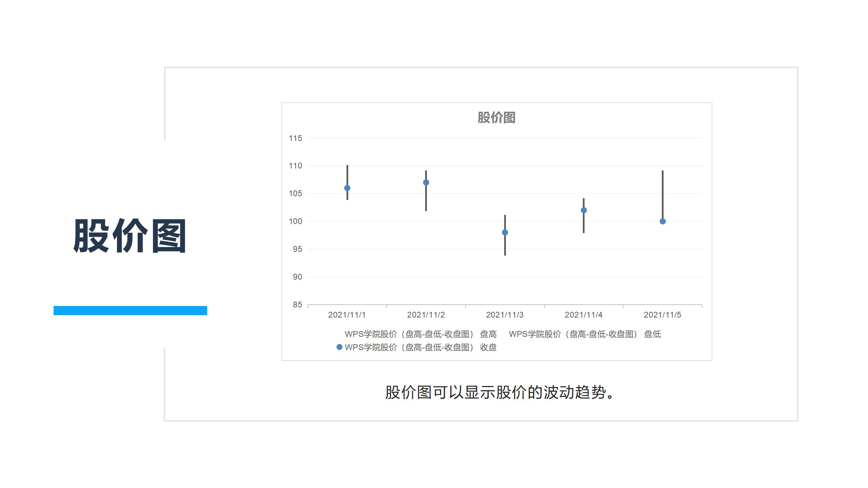Click the x-axis label 2021/11/4
This screenshot has width=868, height=488.
[x=584, y=315]
